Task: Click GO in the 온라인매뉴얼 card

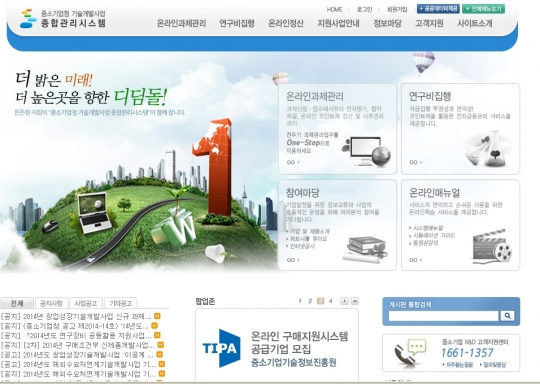Action: point(416,260)
